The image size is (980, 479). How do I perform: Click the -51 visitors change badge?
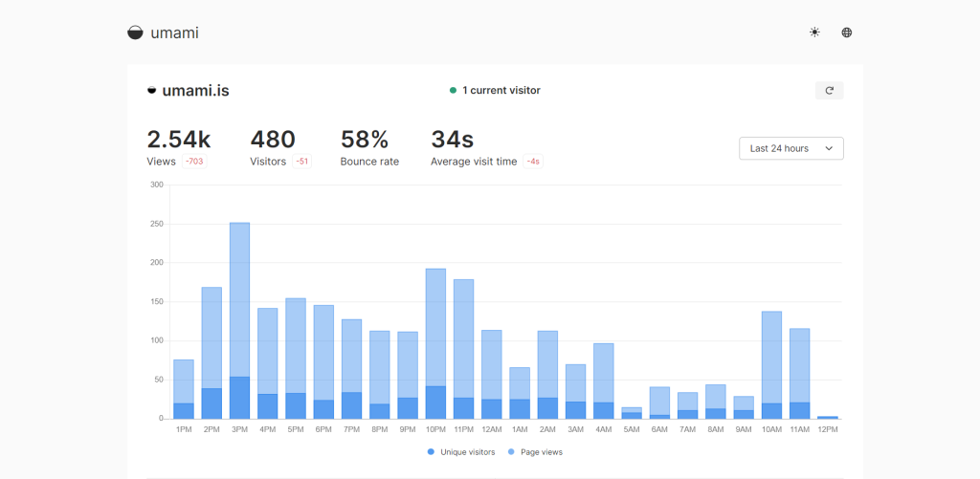(x=301, y=162)
